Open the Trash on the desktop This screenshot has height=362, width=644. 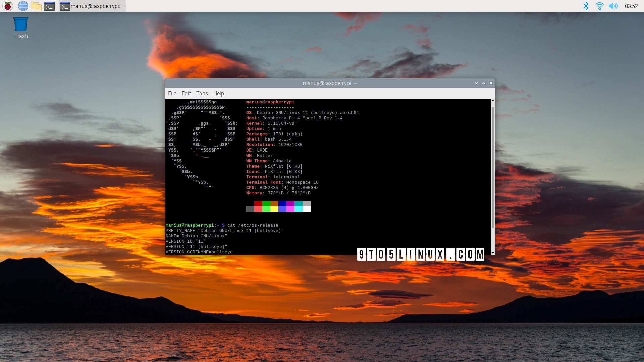20,23
